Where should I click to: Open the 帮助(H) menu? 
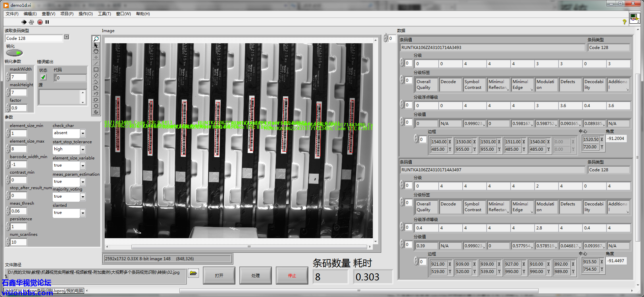coord(143,14)
